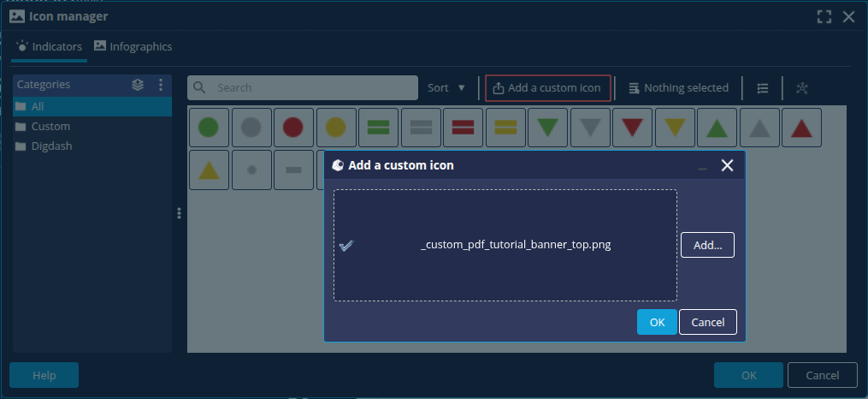Click Cancel in the Icon manager footer

coord(822,375)
